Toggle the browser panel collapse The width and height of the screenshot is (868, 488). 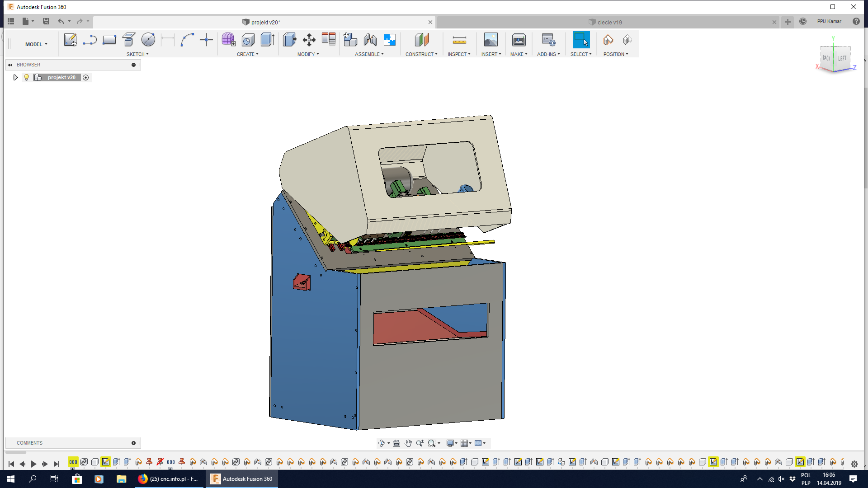coord(10,64)
